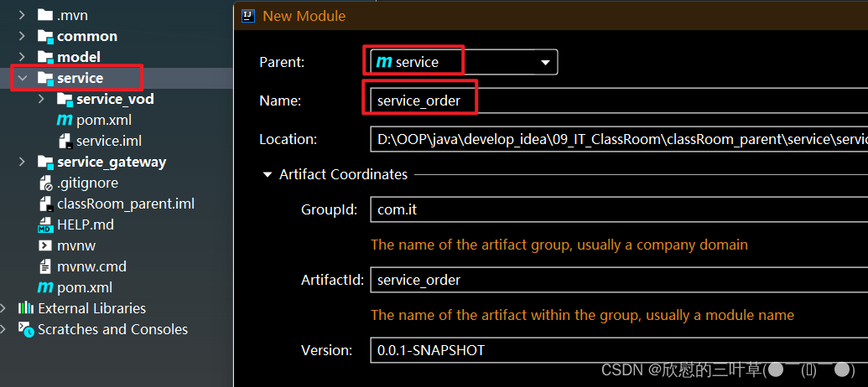The width and height of the screenshot is (868, 387).
Task: Select the common module in tree
Action: point(87,37)
